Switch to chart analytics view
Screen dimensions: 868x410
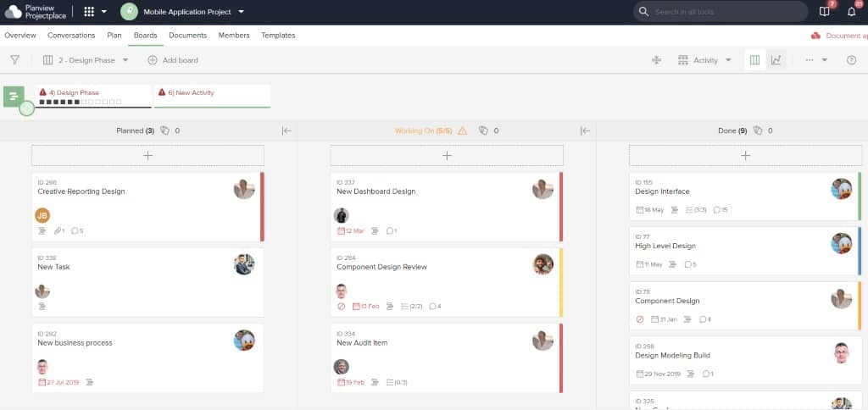coord(776,60)
